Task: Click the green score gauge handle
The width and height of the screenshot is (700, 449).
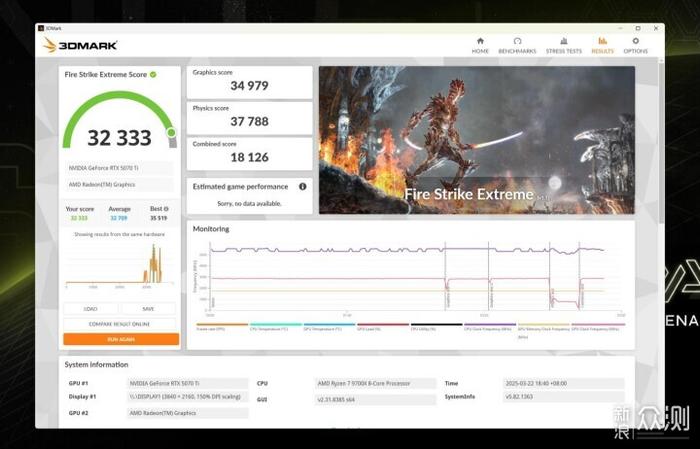Action: [x=171, y=133]
